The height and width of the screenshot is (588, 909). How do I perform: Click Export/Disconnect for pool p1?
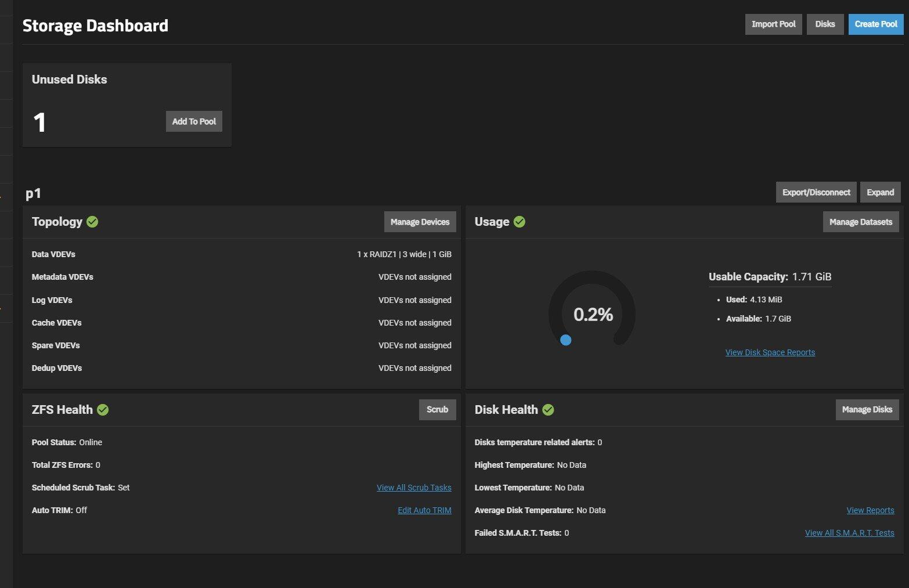pos(816,192)
